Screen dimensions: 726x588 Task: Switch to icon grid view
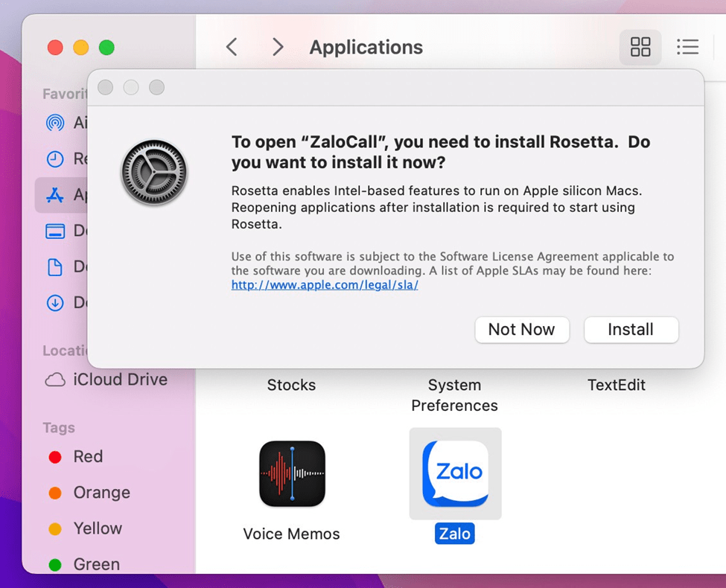coord(640,48)
